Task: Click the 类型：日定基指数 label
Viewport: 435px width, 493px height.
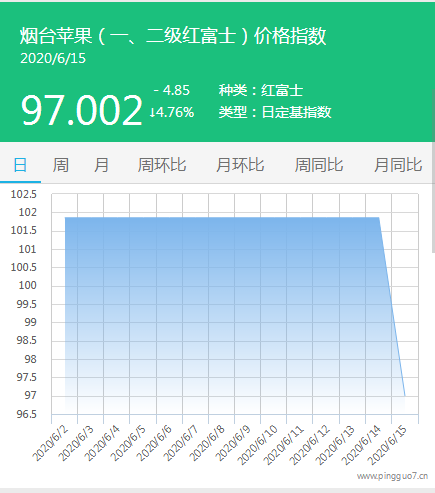Action: coord(275,112)
